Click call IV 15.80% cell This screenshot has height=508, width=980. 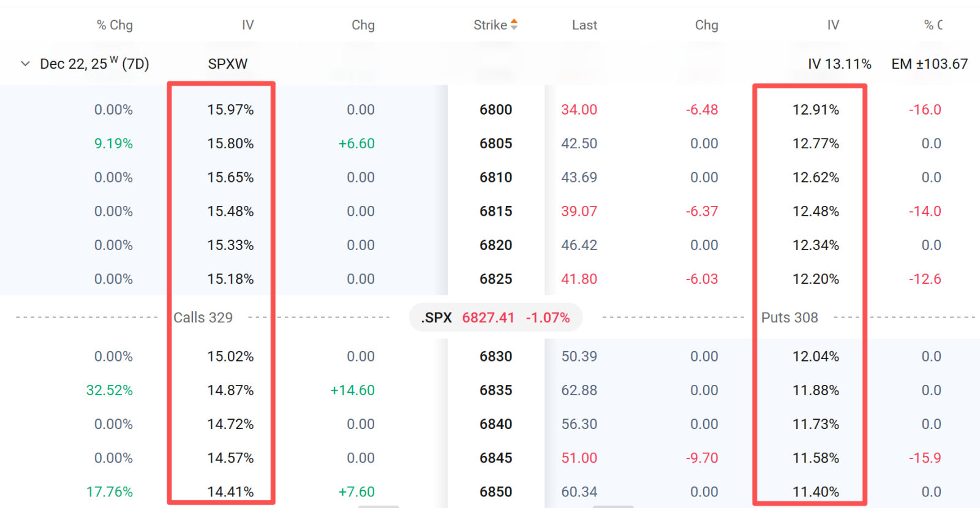click(230, 143)
